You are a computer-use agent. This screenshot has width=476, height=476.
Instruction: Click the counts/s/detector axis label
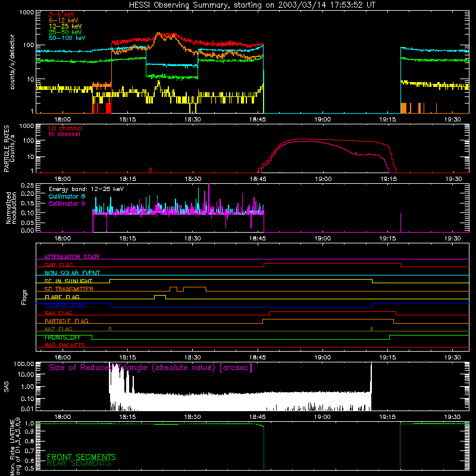[12, 62]
